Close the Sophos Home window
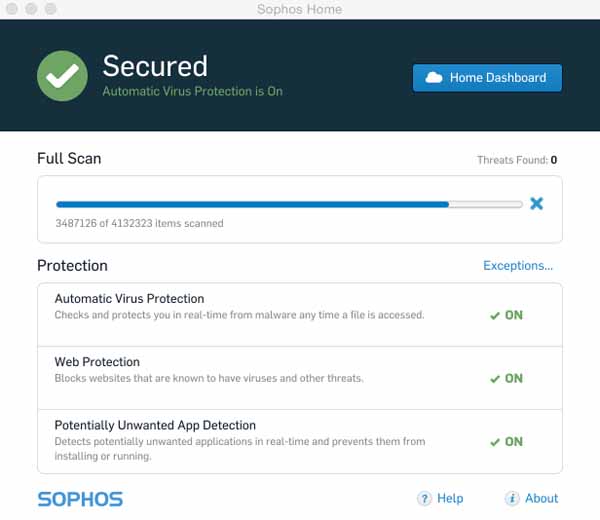Image resolution: width=600 pixels, height=520 pixels. pyautogui.click(x=11, y=9)
